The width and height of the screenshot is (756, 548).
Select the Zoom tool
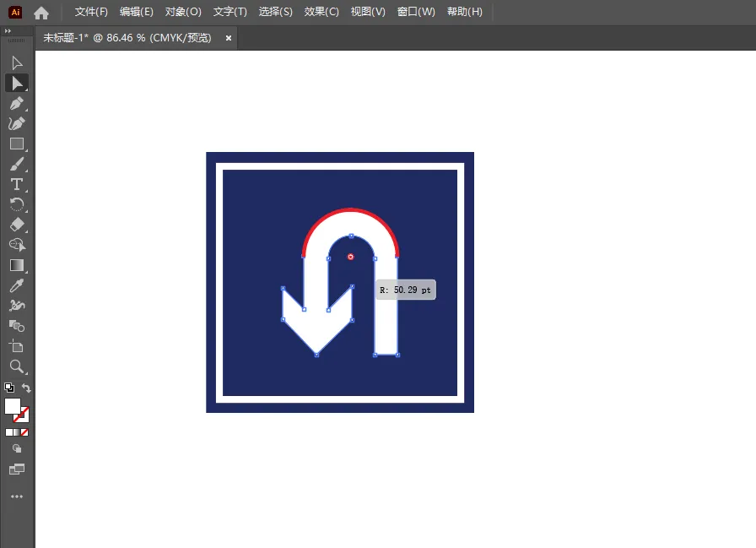17,366
